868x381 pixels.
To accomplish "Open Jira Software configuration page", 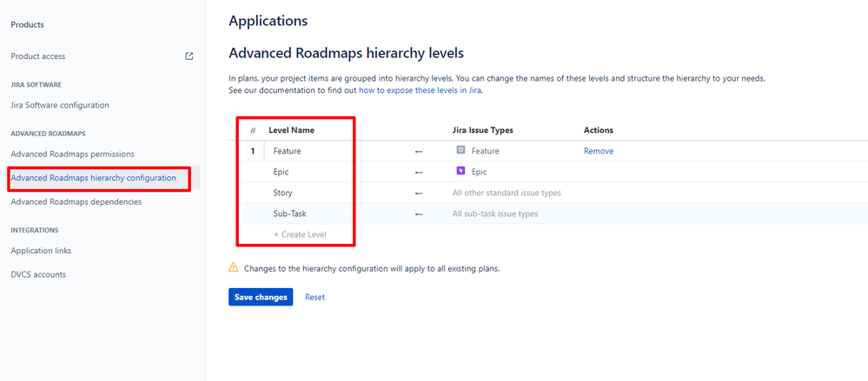I will [x=60, y=105].
